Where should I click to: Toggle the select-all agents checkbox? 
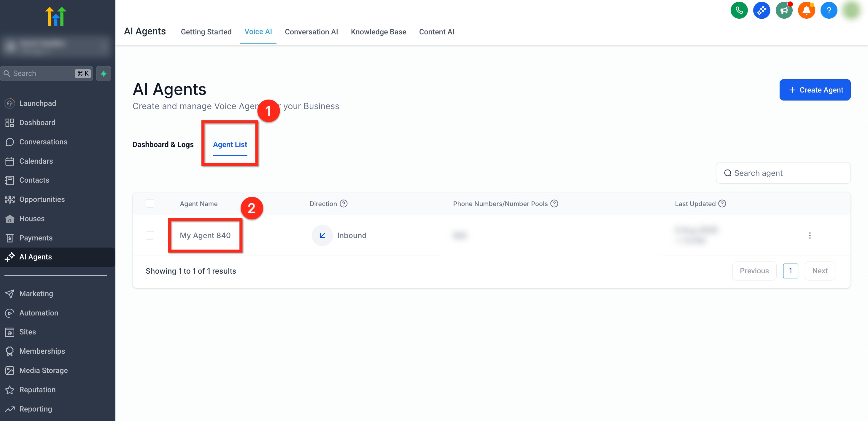pos(150,204)
